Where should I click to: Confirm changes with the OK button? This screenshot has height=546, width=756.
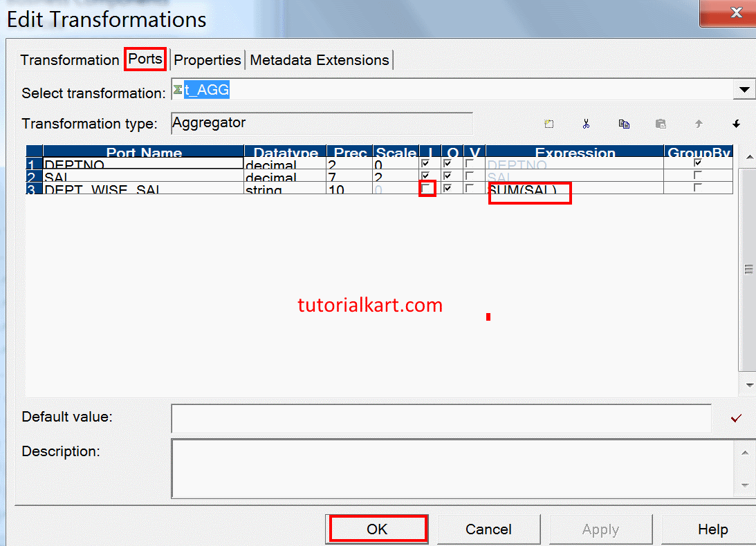point(377,528)
